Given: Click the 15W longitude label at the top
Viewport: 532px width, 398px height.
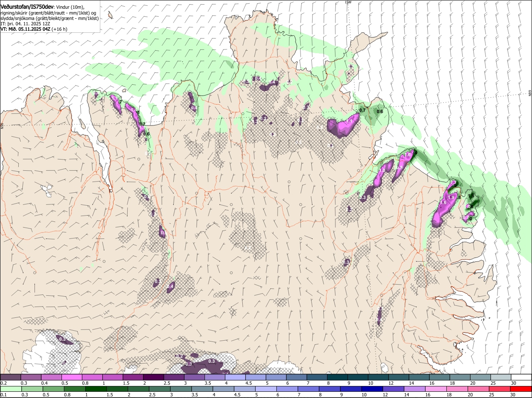Looking at the screenshot, I should click(348, 2).
